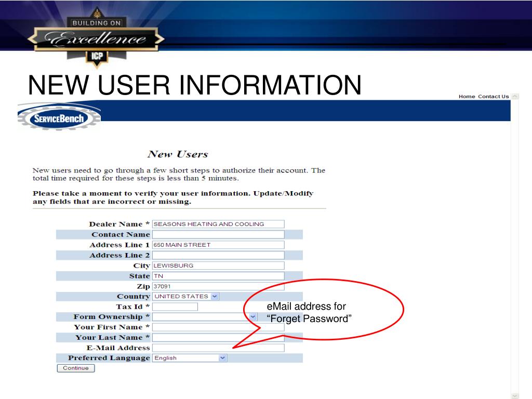Click the Preferred Language label
Screen dimensions: 532x399
pyautogui.click(x=109, y=358)
